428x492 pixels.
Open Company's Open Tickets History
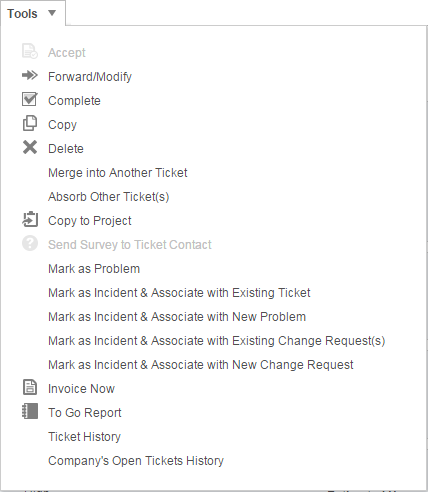tap(136, 461)
